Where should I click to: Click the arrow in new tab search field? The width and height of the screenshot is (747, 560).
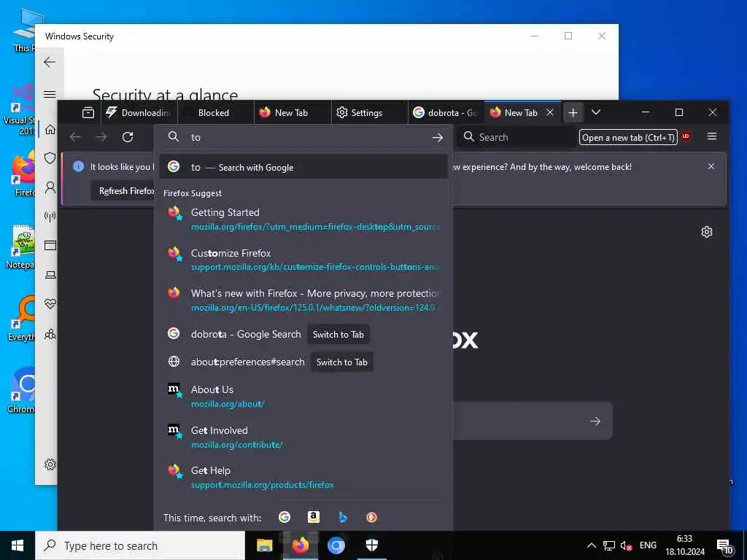point(595,421)
